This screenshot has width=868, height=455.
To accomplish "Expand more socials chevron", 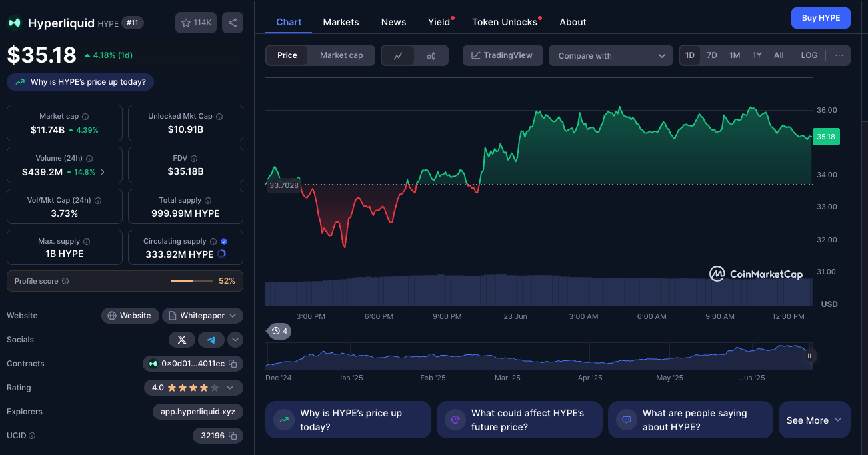I will 235,340.
